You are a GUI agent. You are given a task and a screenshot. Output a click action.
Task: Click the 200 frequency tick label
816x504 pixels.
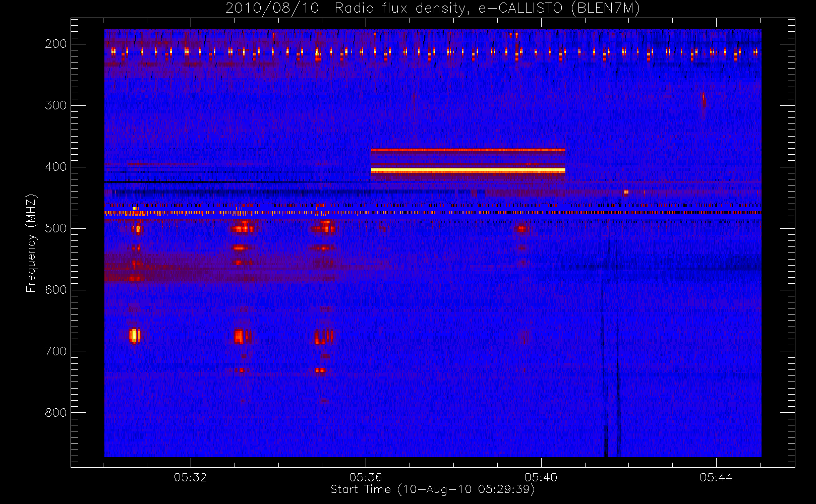pyautogui.click(x=56, y=44)
